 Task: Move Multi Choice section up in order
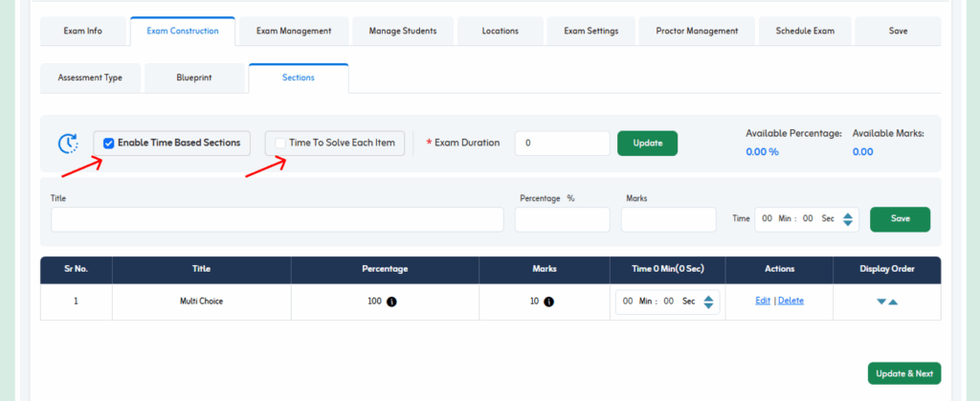tap(893, 301)
